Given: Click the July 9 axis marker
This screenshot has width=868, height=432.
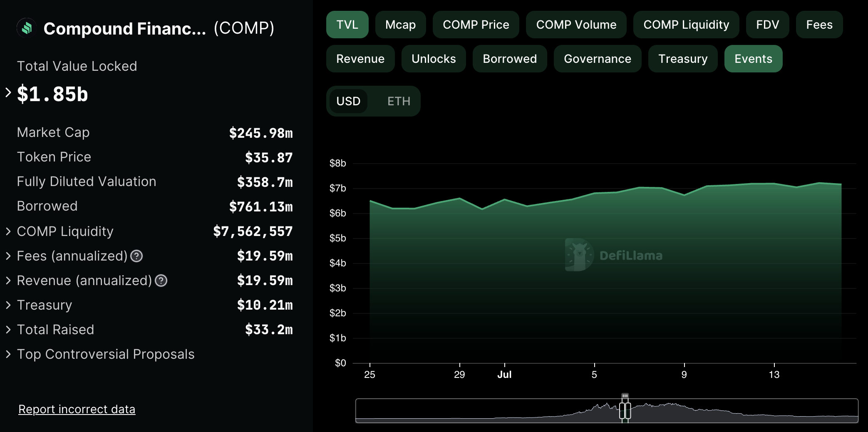Looking at the screenshot, I should point(684,374).
